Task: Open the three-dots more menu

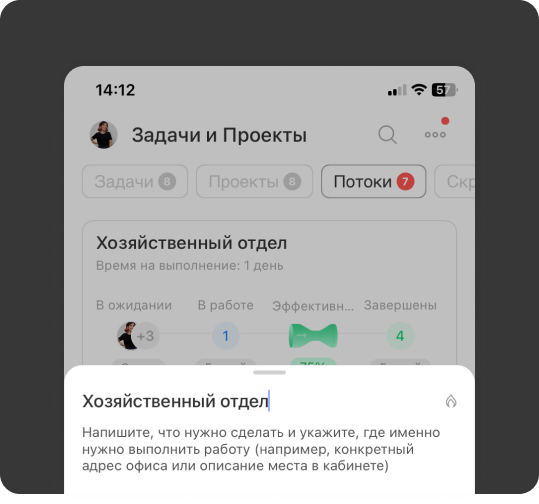Action: click(435, 134)
